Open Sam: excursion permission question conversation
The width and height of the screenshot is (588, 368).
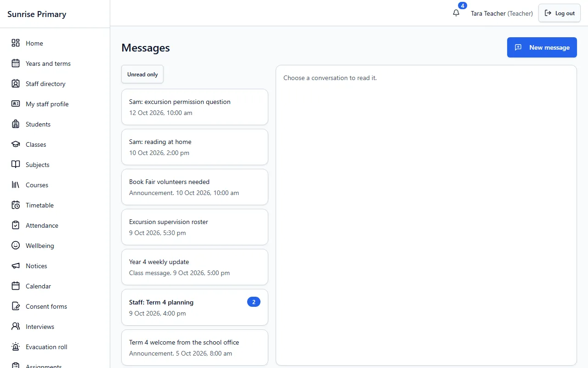(x=195, y=107)
